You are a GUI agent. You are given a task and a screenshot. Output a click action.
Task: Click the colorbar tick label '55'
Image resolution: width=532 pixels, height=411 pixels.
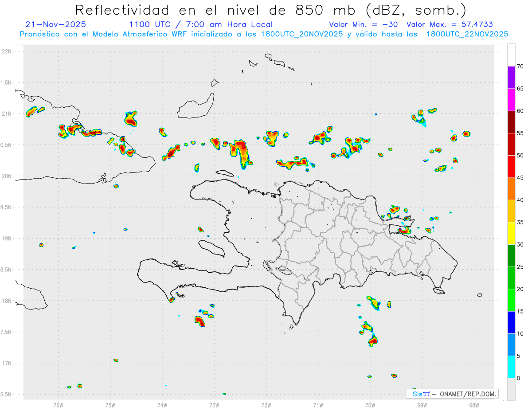pos(520,133)
